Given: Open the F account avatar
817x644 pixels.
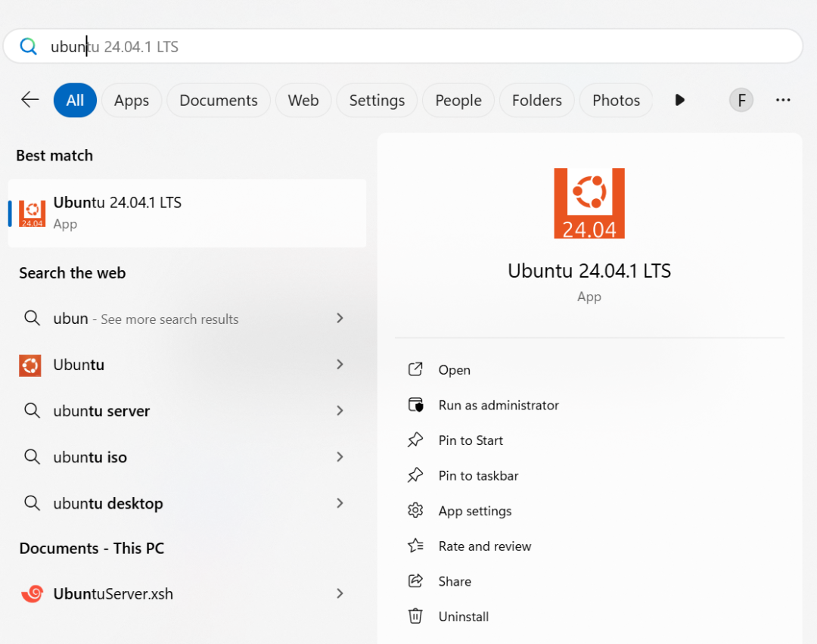Looking at the screenshot, I should (x=741, y=100).
